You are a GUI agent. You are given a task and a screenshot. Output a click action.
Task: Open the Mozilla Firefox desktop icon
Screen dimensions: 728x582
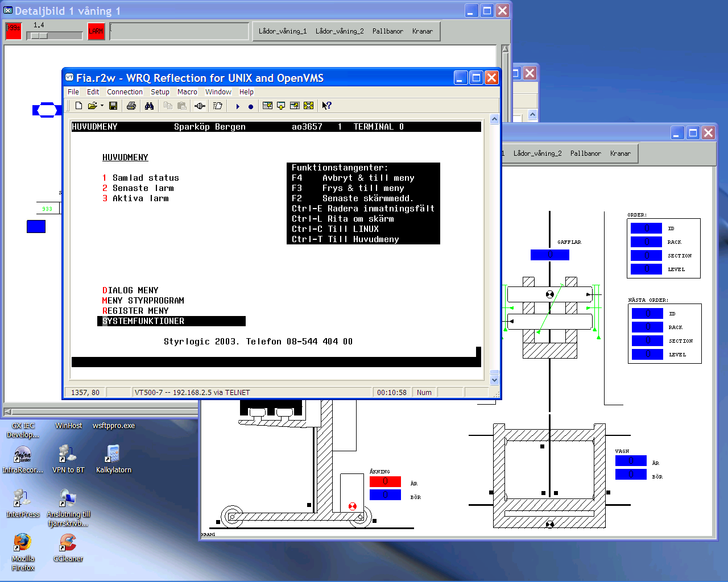pyautogui.click(x=23, y=551)
